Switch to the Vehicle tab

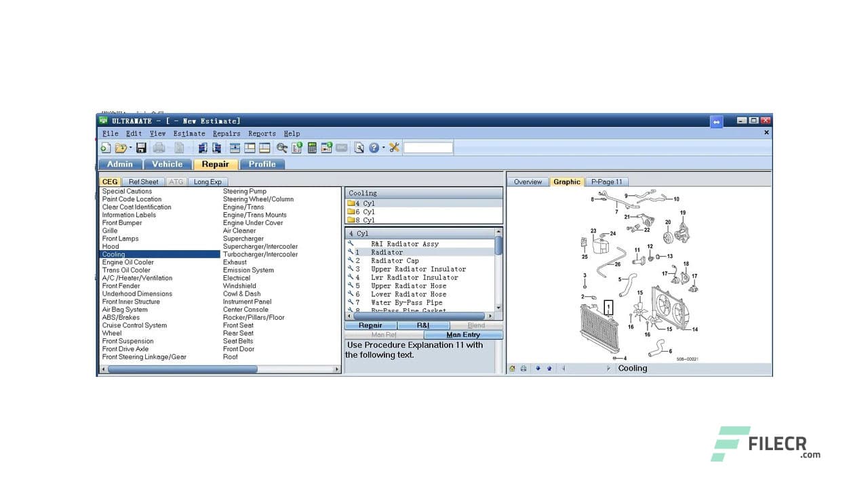tap(167, 164)
